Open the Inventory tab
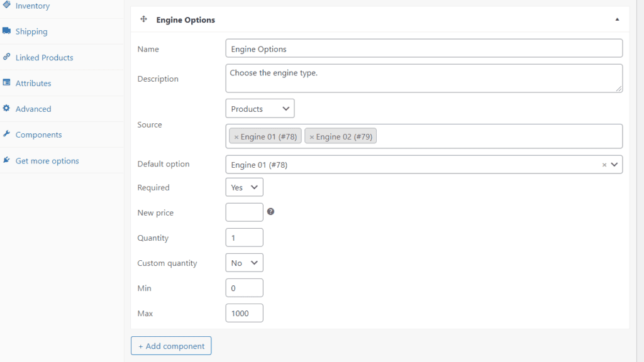Image resolution: width=644 pixels, height=362 pixels. [x=33, y=6]
